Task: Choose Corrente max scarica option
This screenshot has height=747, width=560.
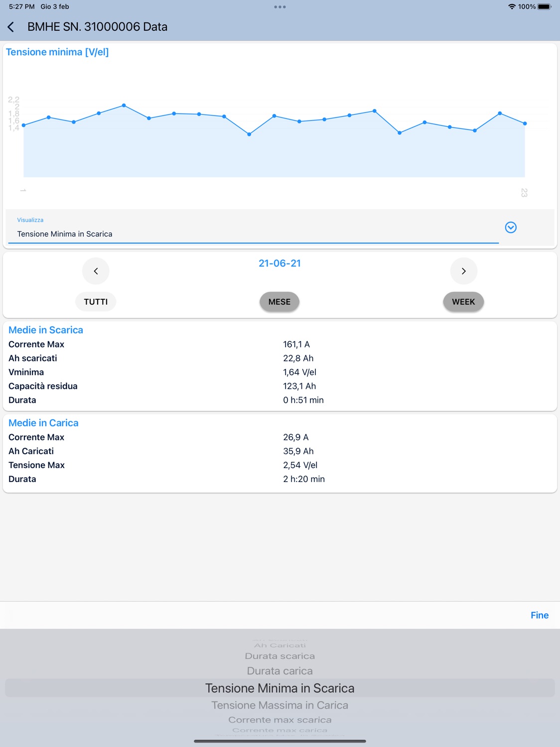Action: (280, 720)
